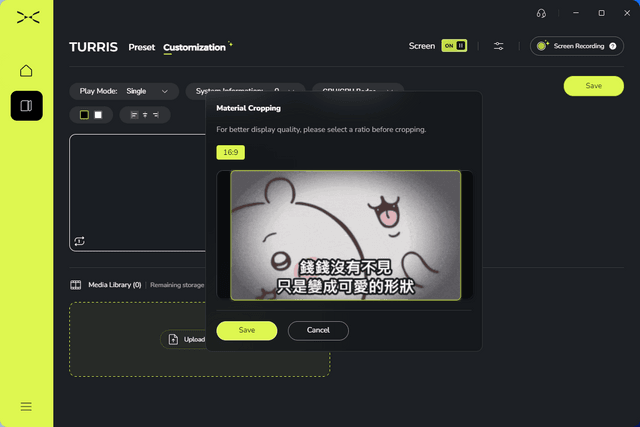Viewport: 640px width, 427px height.
Task: Click the top-right Save button
Action: [x=593, y=86]
